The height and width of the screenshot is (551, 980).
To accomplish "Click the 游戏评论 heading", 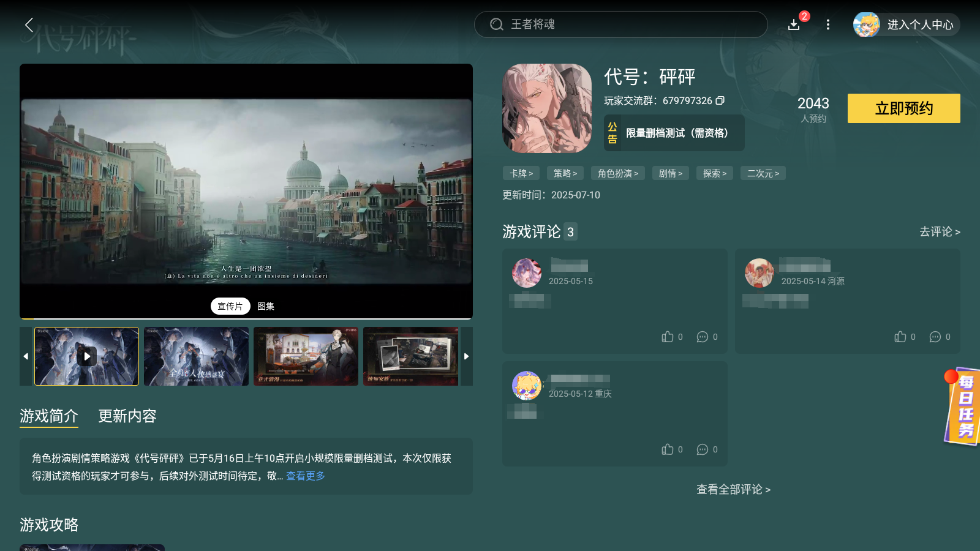I will (x=532, y=231).
